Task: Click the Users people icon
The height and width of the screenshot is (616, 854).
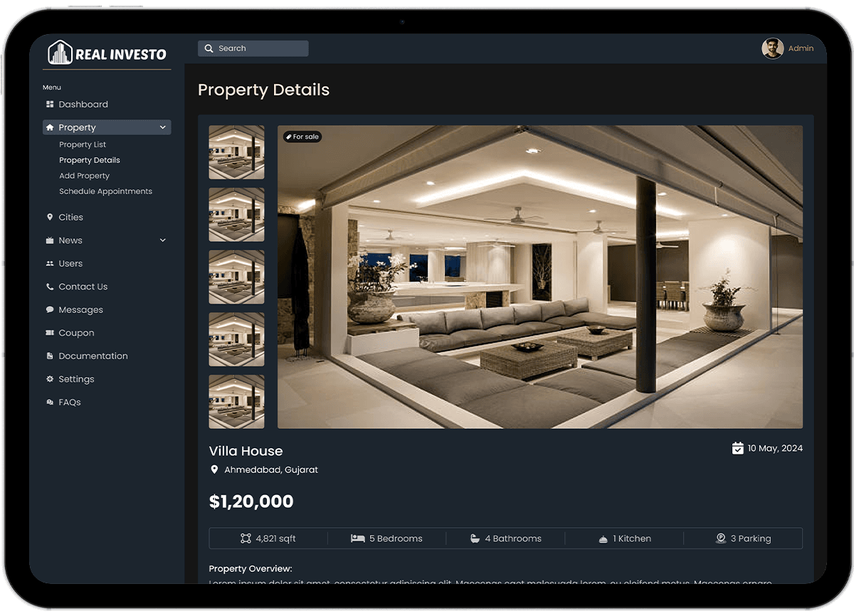Action: (50, 263)
